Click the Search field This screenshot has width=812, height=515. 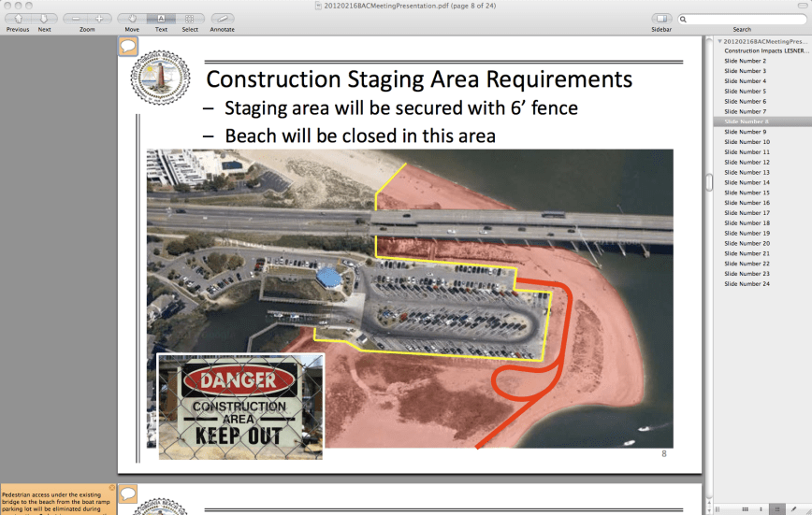[x=742, y=19]
